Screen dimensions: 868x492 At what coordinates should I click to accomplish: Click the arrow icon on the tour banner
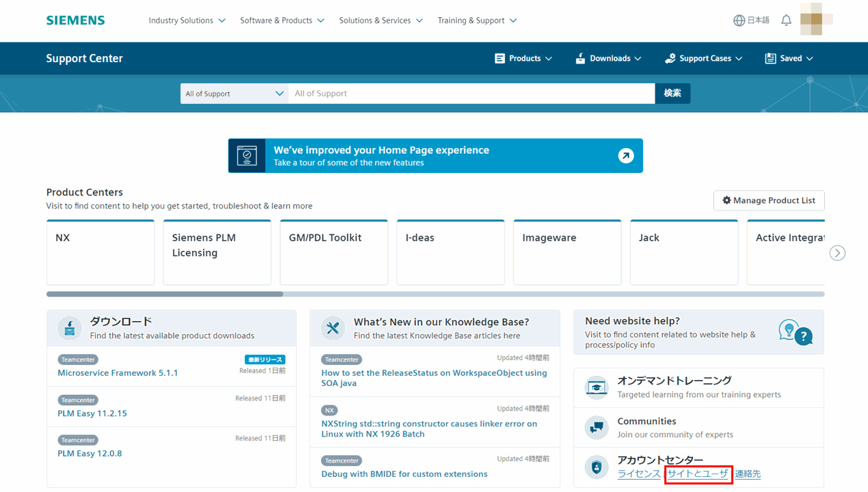click(625, 156)
